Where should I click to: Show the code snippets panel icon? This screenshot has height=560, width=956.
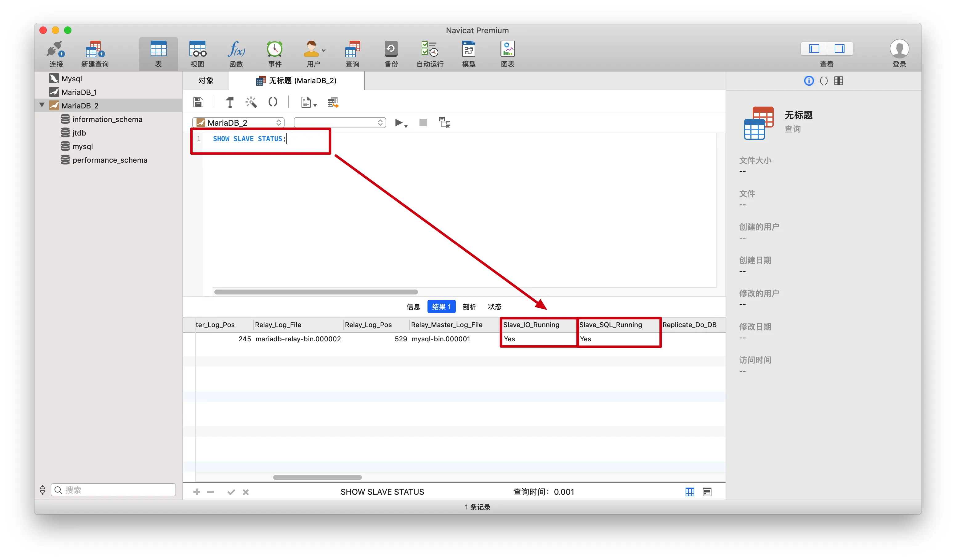pyautogui.click(x=824, y=80)
